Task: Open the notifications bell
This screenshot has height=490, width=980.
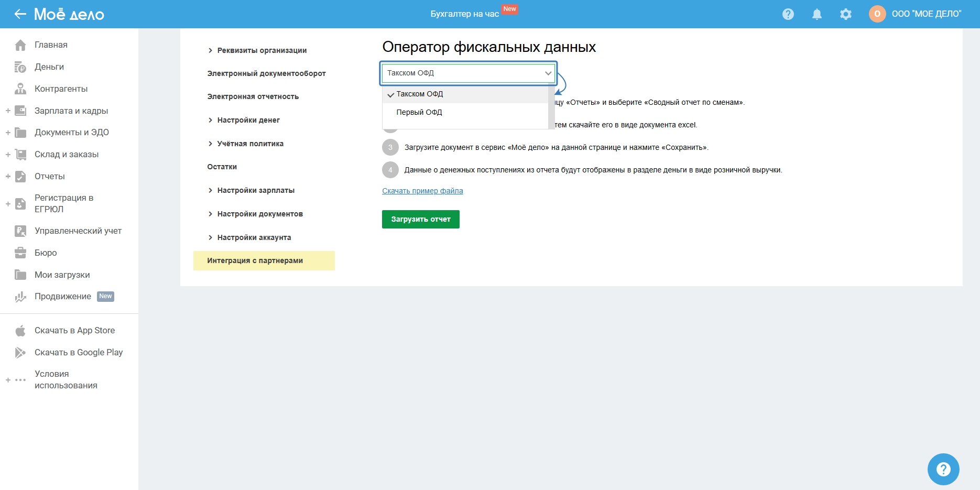Action: pyautogui.click(x=817, y=14)
